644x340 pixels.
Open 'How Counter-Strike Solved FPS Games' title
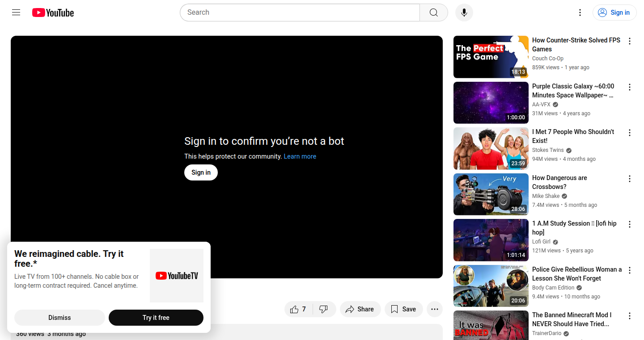point(576,45)
